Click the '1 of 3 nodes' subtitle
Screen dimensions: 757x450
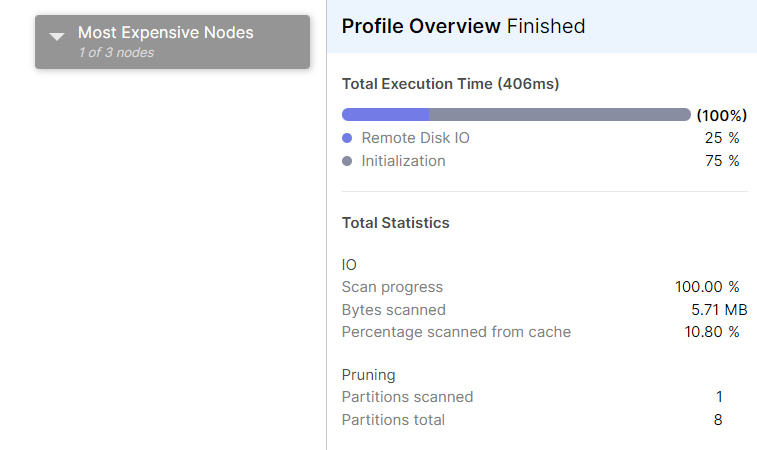[116, 53]
